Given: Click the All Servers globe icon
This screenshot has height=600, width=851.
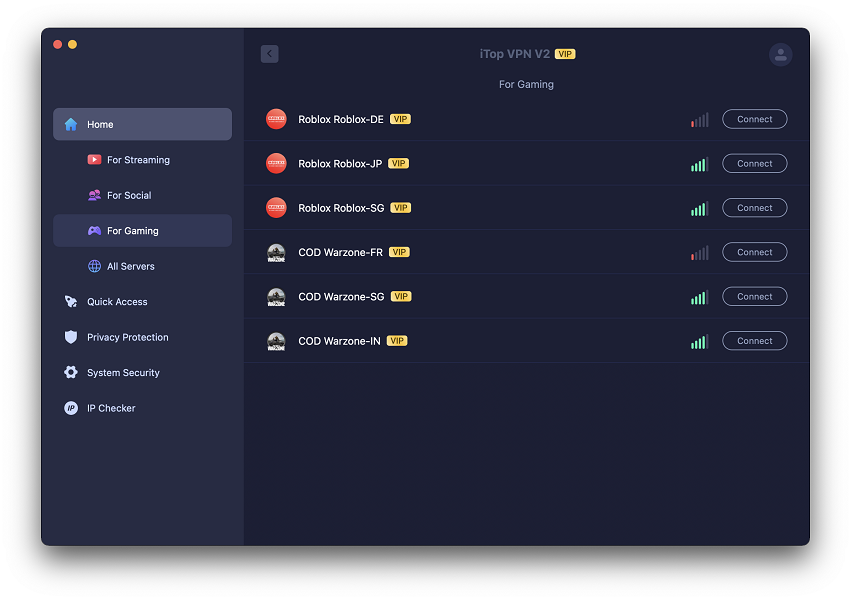Looking at the screenshot, I should 94,266.
